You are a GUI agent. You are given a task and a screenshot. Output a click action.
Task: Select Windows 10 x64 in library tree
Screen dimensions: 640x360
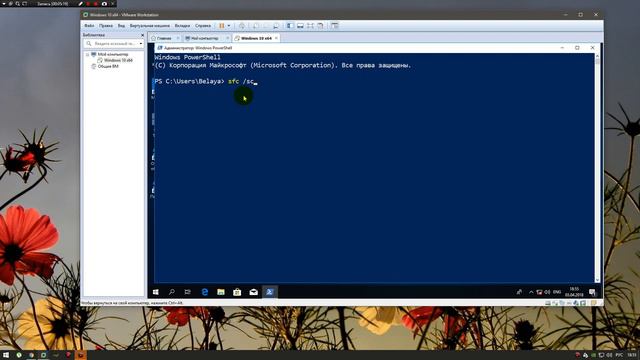click(118, 60)
